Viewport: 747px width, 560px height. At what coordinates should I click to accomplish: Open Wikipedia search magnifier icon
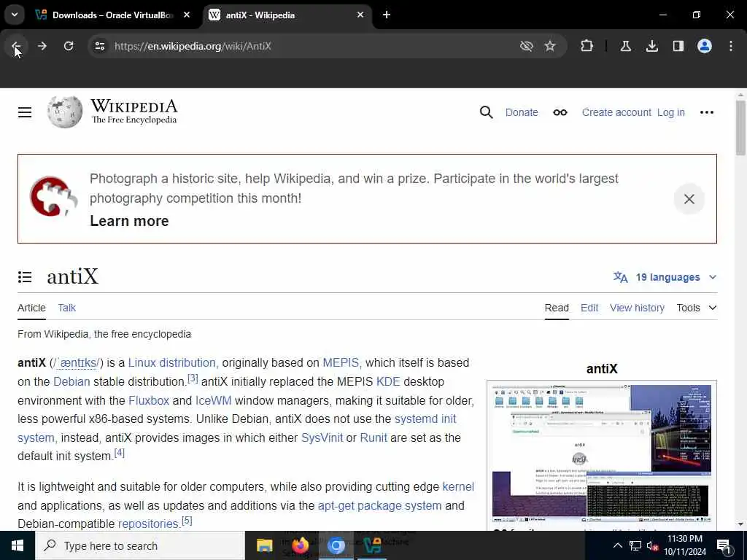486,112
